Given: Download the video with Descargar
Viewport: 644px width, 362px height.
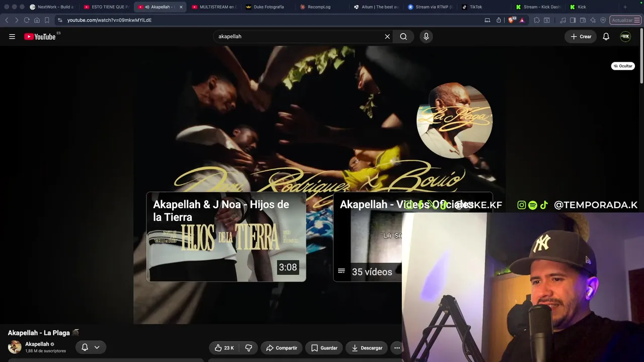Looking at the screenshot, I should 367,348.
